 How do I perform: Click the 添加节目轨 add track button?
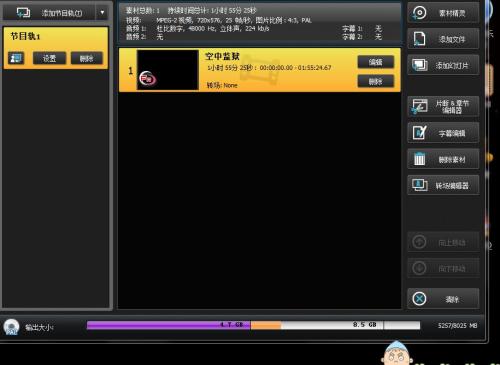pos(49,13)
